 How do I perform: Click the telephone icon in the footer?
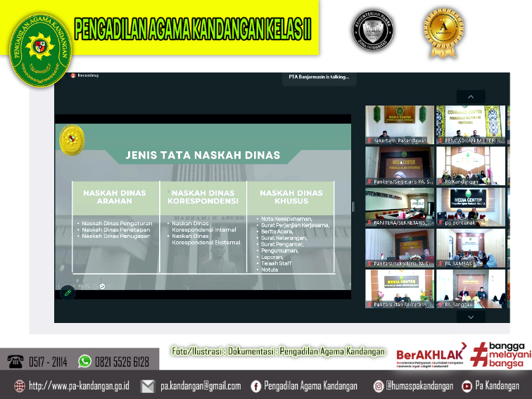click(15, 362)
